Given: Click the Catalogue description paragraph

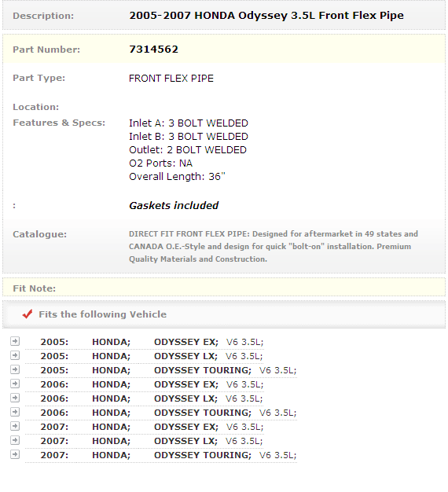Looking at the screenshot, I should [x=274, y=246].
